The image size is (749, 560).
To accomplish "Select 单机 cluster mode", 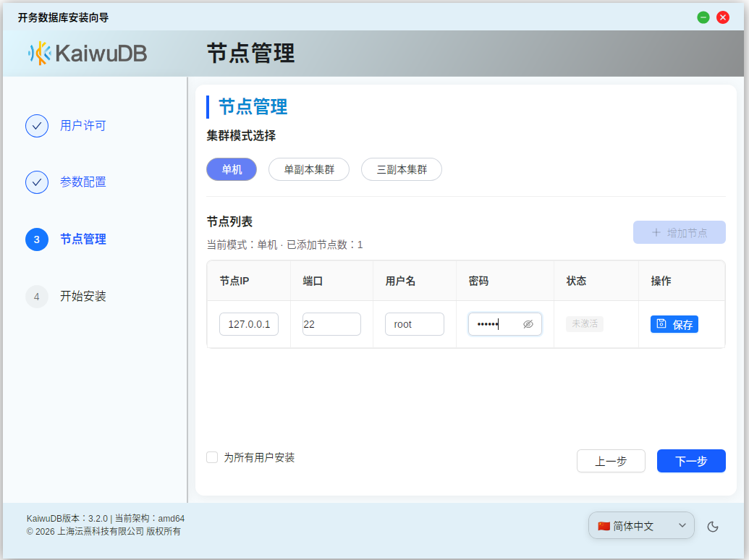I will pyautogui.click(x=232, y=169).
